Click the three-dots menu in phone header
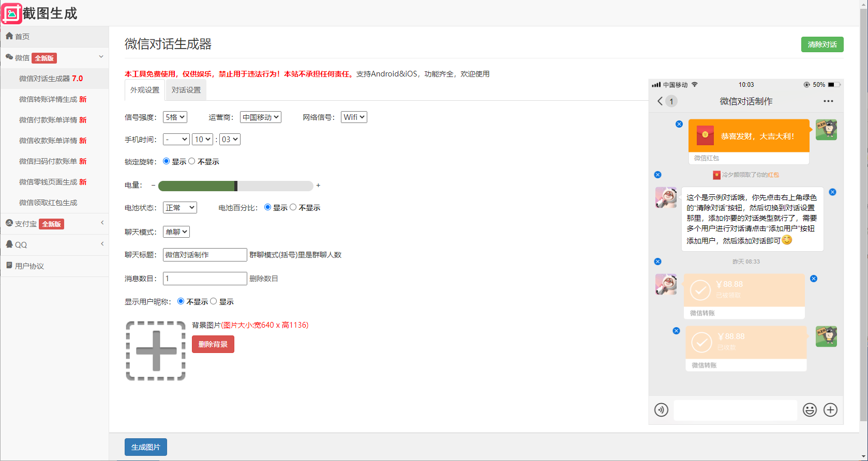This screenshot has width=868, height=461. [828, 101]
